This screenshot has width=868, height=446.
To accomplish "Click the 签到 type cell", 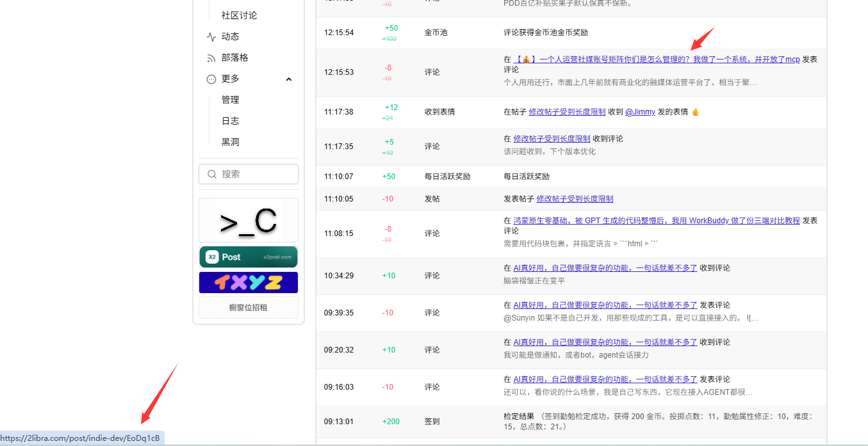I will pos(432,422).
